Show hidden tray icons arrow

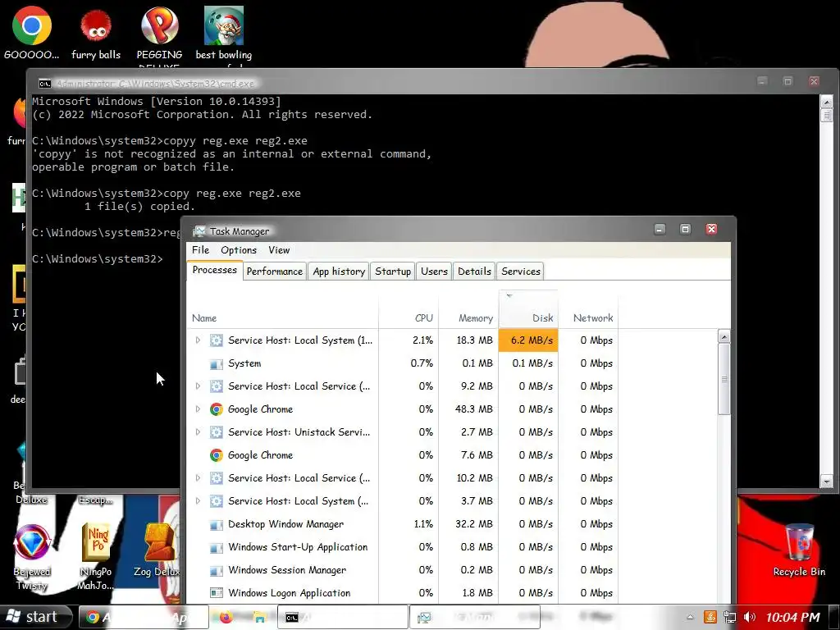(690, 617)
